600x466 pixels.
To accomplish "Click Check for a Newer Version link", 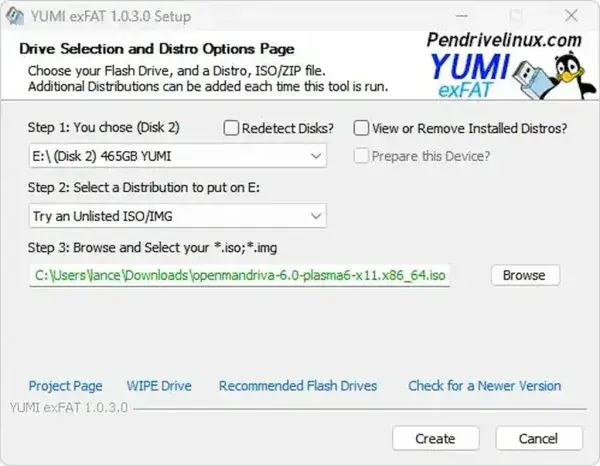I will (x=484, y=386).
